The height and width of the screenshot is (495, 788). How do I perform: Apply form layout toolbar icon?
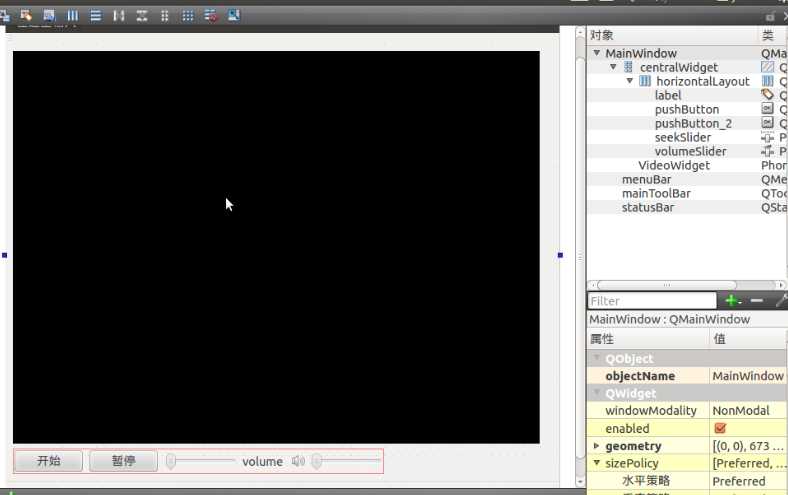pos(164,16)
